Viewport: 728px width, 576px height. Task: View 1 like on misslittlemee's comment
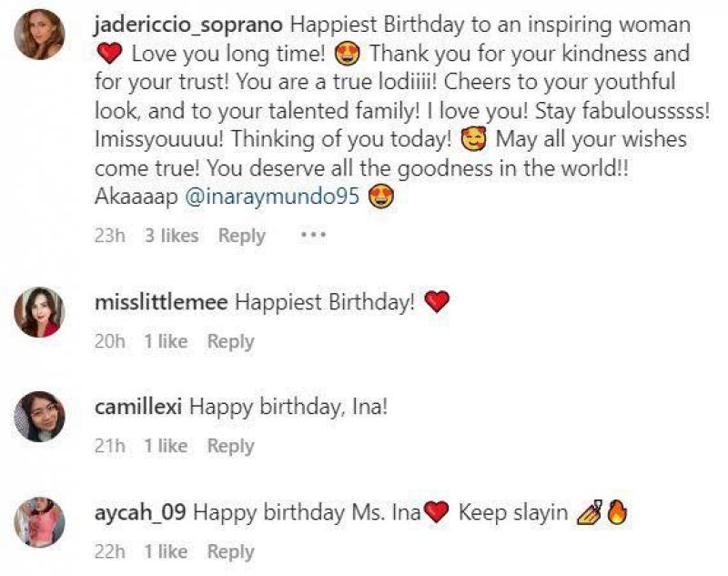point(166,341)
